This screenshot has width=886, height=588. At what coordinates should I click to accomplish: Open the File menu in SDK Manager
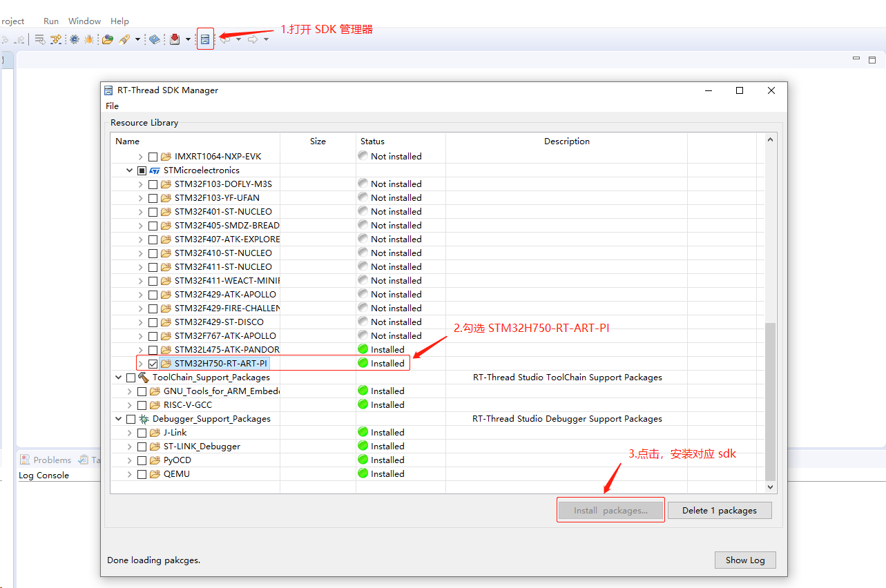coord(112,106)
